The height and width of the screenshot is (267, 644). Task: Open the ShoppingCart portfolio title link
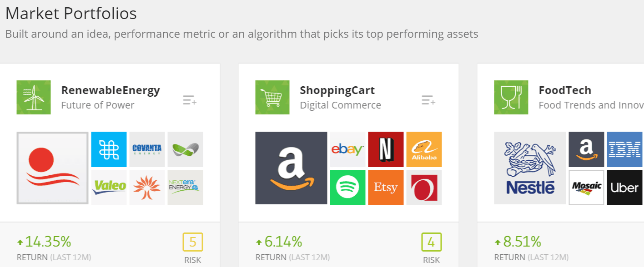pos(337,90)
